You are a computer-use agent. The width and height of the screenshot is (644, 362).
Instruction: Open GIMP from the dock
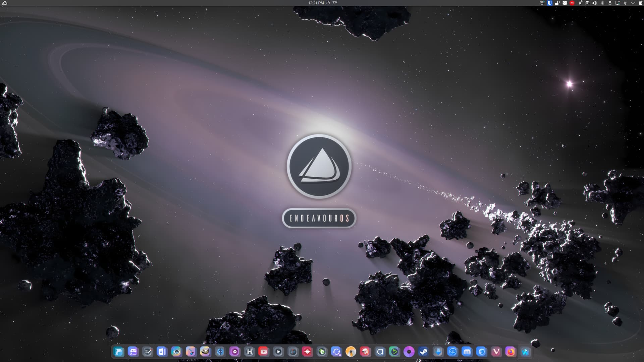coord(205,352)
